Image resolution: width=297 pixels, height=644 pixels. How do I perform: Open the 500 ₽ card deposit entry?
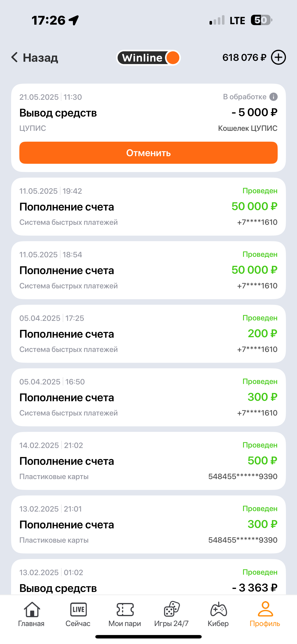[x=148, y=461]
